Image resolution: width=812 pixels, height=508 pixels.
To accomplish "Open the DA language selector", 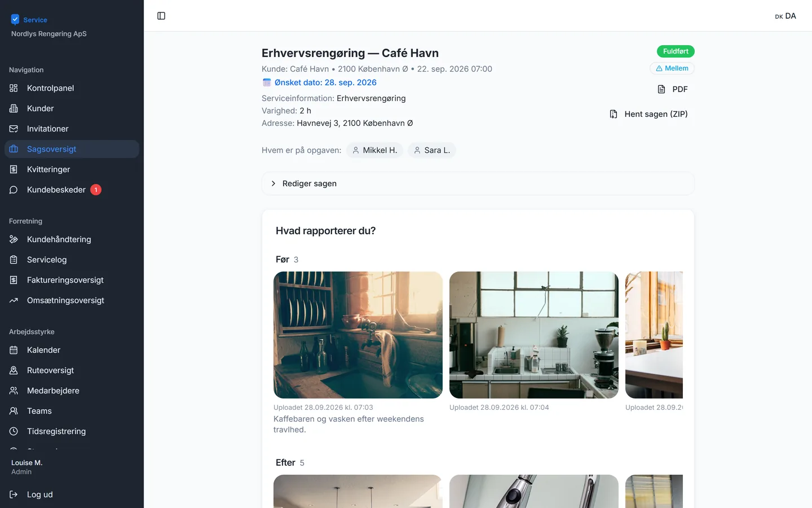I will (x=785, y=16).
